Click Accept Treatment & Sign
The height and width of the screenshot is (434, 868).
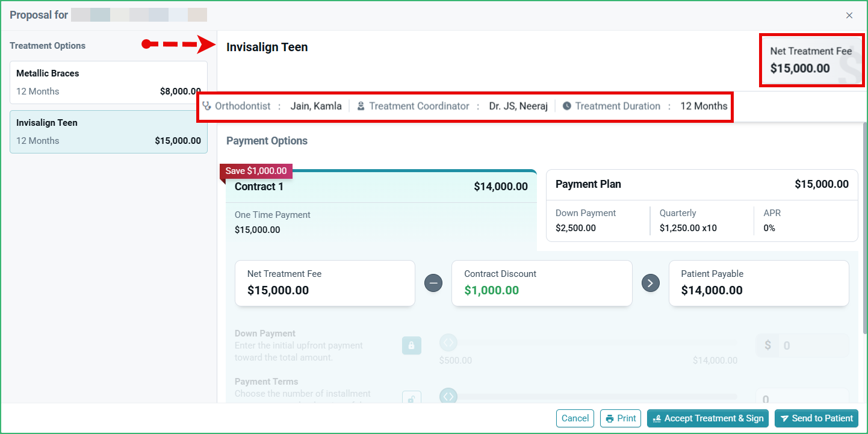708,418
